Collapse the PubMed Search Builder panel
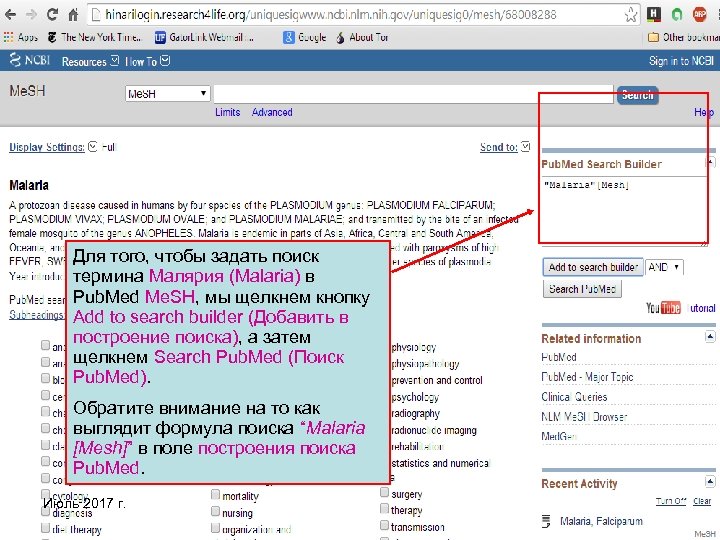720x540 pixels. pos(710,162)
